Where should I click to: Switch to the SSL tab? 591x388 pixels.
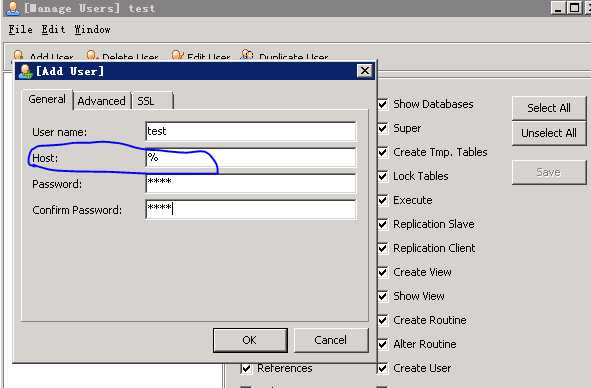[x=153, y=101]
